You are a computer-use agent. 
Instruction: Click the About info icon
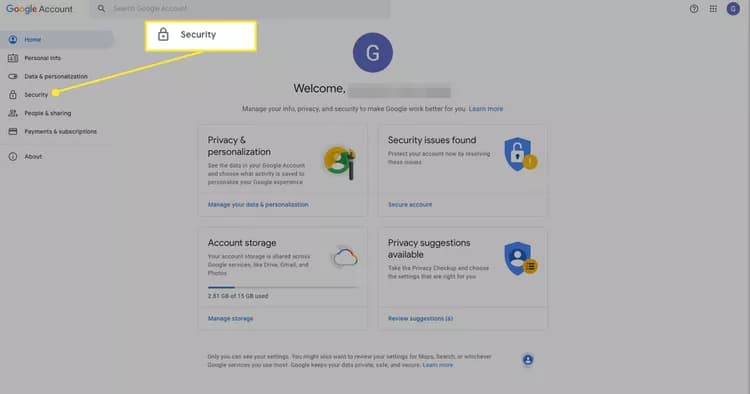tap(13, 156)
